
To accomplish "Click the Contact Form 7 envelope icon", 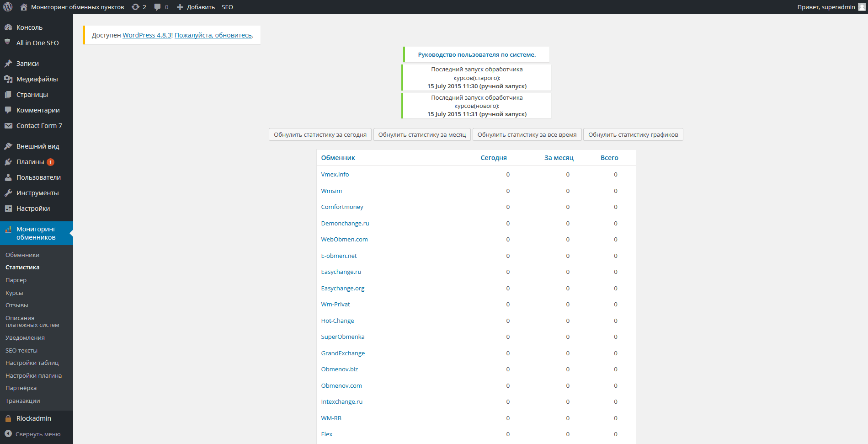I will point(8,126).
